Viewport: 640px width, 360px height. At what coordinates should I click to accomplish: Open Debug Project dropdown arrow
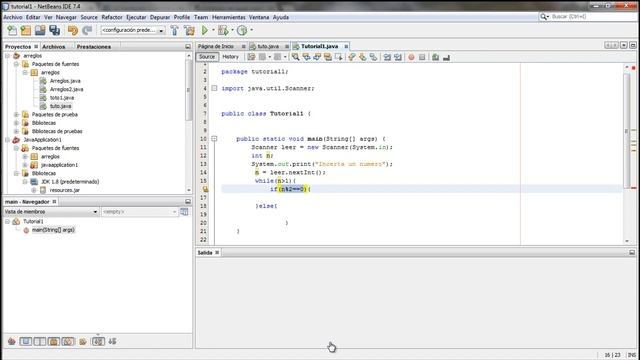pos(232,30)
